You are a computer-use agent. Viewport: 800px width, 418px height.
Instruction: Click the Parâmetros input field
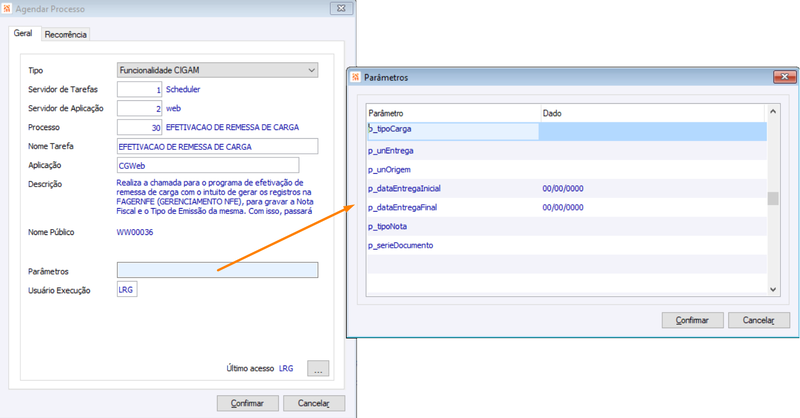217,270
